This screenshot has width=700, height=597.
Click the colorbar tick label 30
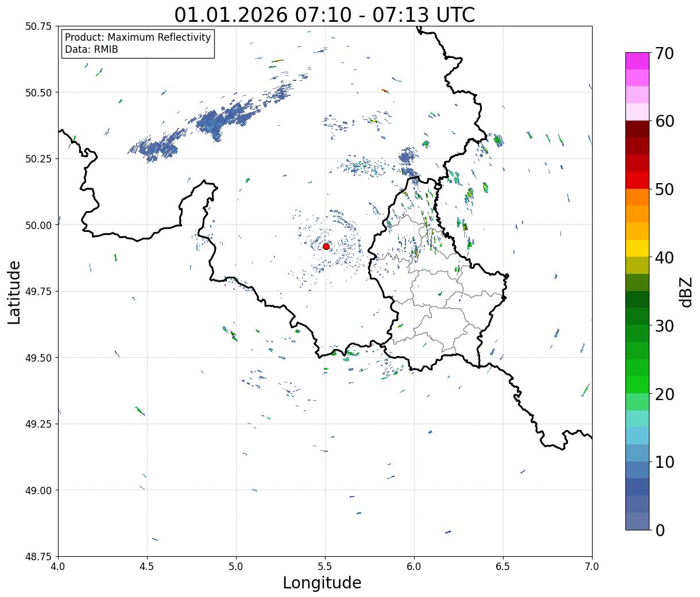(x=664, y=325)
